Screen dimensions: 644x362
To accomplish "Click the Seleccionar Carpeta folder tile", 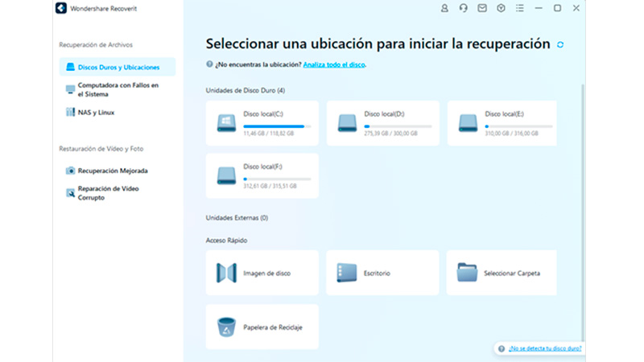I will [502, 273].
